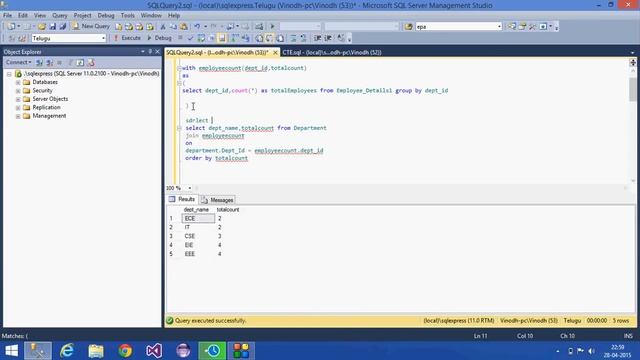Click the Parse checkmark icon
The image size is (640, 360).
point(190,38)
